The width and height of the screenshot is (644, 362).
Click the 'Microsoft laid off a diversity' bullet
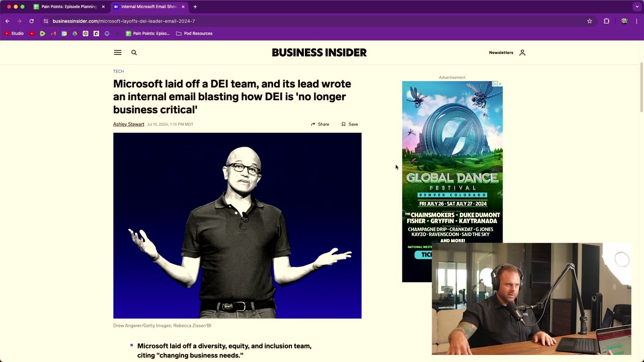click(x=224, y=350)
